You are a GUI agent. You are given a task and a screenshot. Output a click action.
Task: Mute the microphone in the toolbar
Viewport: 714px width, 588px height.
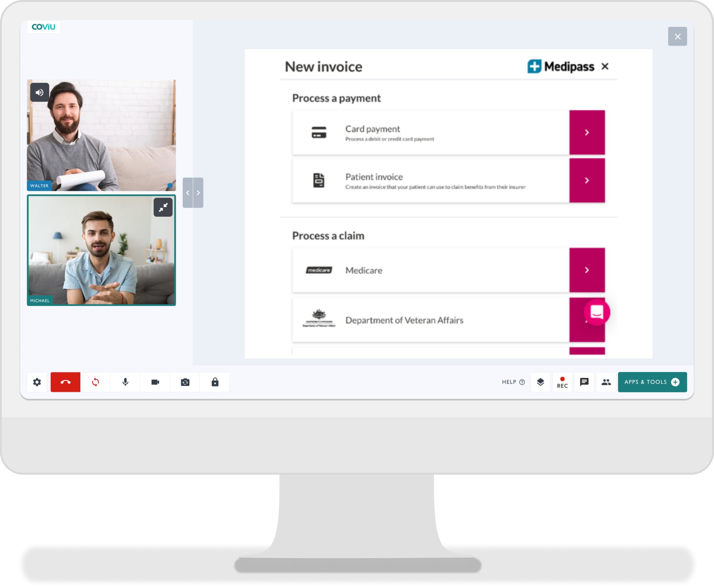coord(125,382)
